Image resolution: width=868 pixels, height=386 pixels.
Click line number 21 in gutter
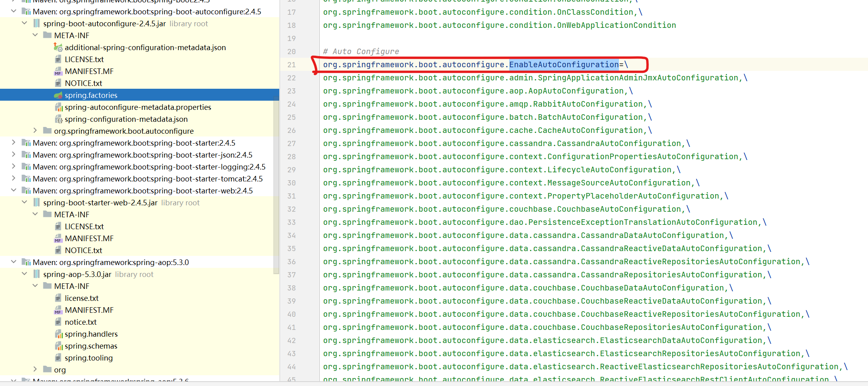coord(292,65)
